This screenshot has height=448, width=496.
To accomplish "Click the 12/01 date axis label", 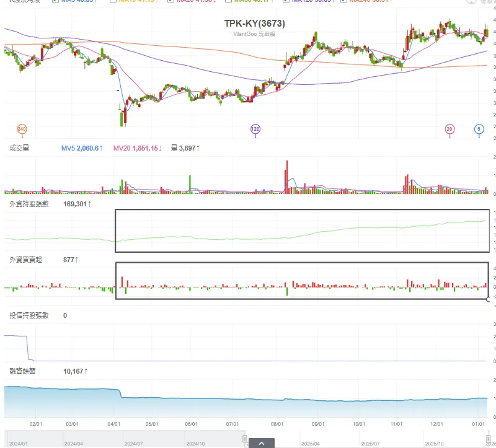I will tap(436, 424).
